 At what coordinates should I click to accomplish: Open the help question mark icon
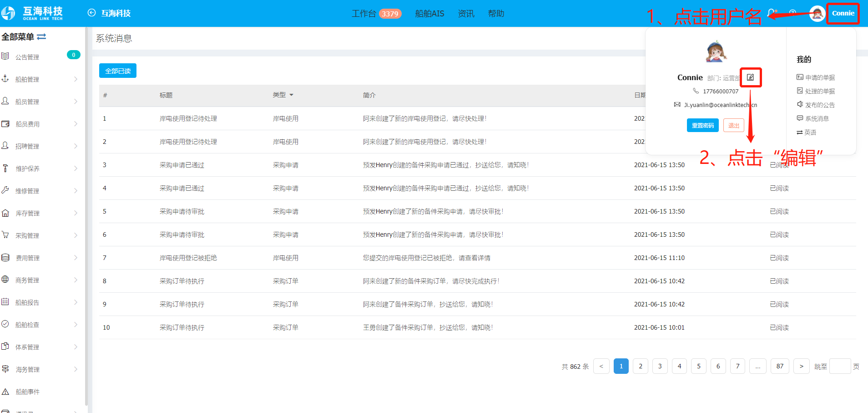(x=792, y=13)
